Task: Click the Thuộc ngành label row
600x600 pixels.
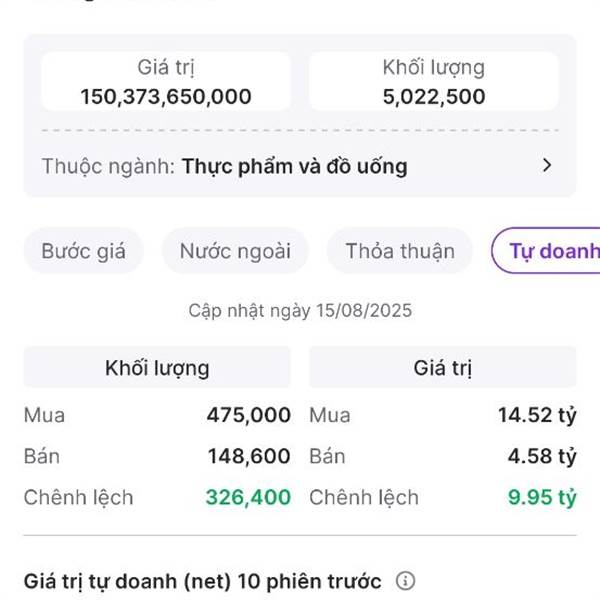Action: [300, 166]
